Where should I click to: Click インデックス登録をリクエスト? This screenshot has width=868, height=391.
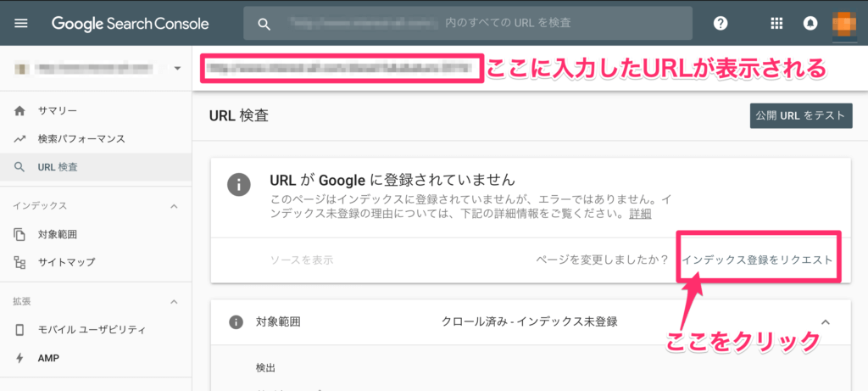click(757, 260)
